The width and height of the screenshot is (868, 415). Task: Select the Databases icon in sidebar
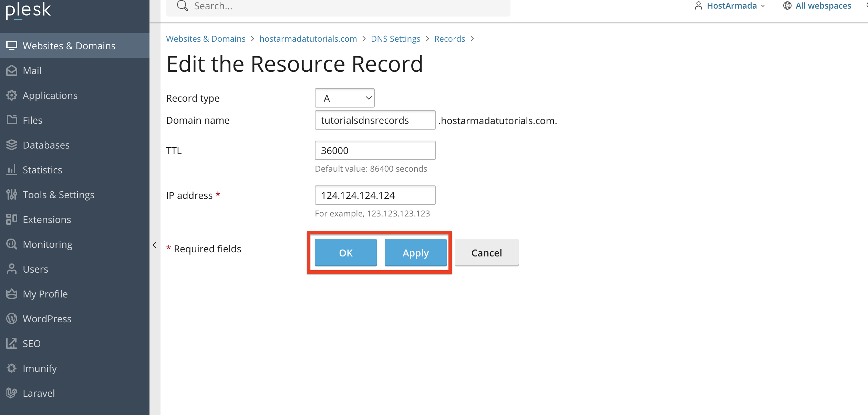[12, 145]
